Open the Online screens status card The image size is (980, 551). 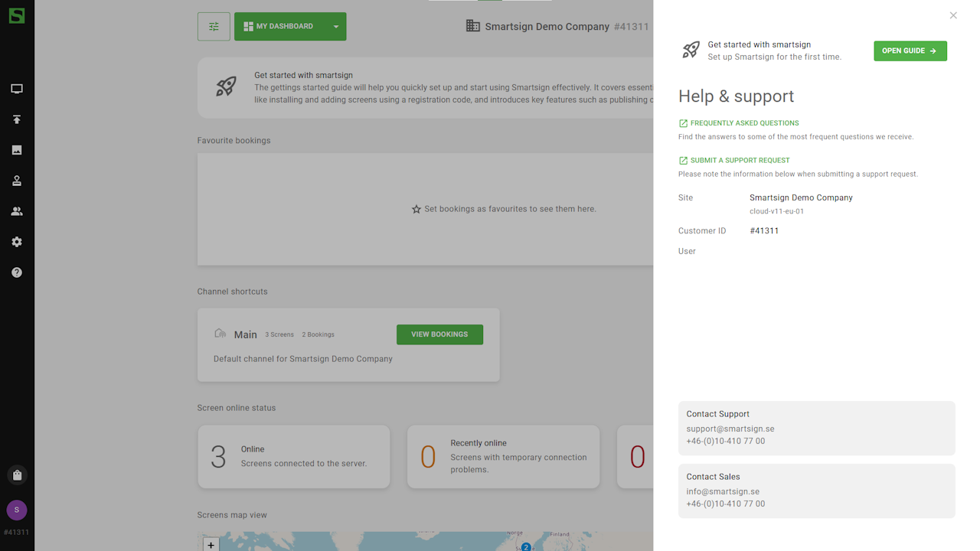[294, 457]
